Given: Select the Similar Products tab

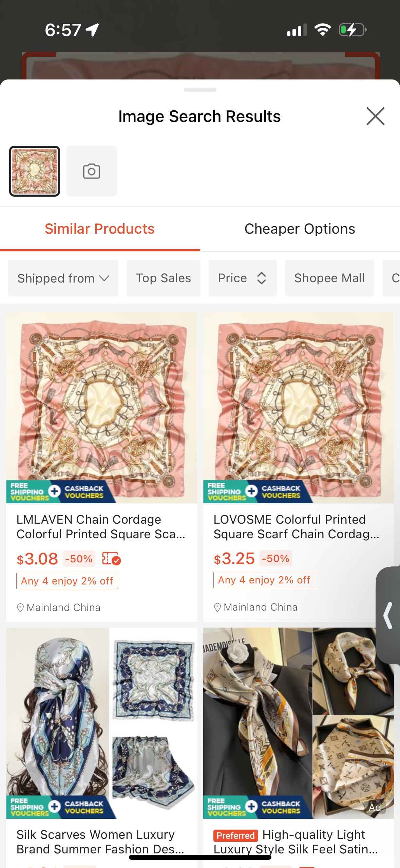Looking at the screenshot, I should point(100,229).
